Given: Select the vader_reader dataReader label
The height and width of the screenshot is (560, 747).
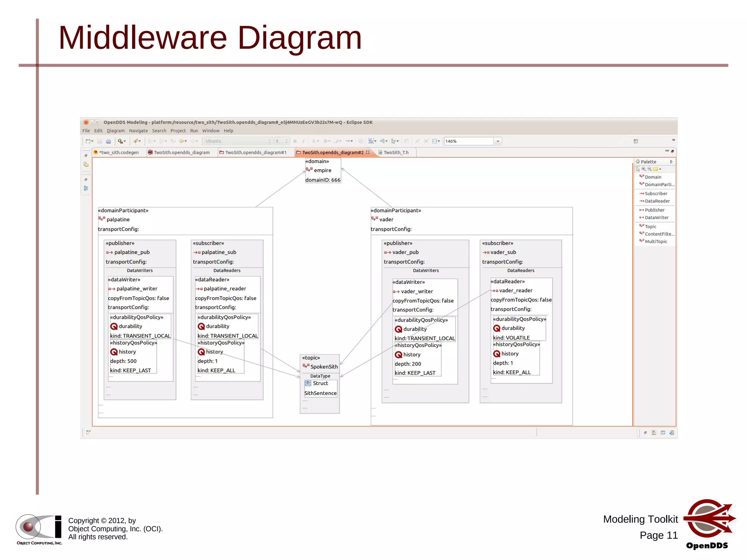Looking at the screenshot, I should (x=516, y=291).
